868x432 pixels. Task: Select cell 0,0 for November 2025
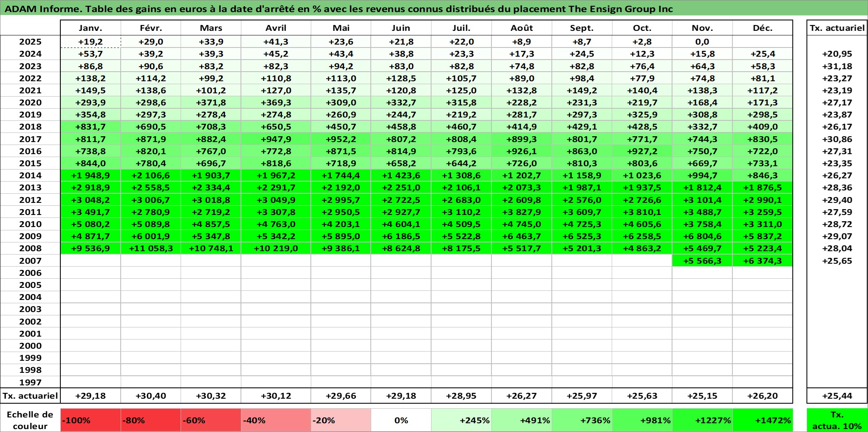pos(702,42)
